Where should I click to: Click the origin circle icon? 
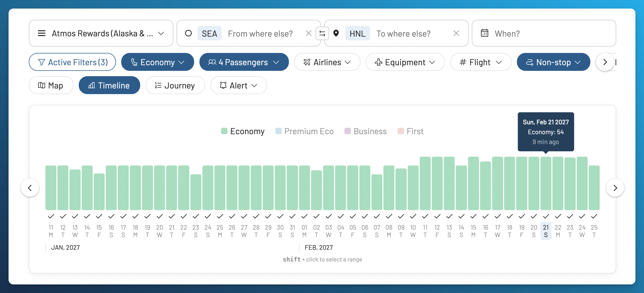click(x=189, y=33)
